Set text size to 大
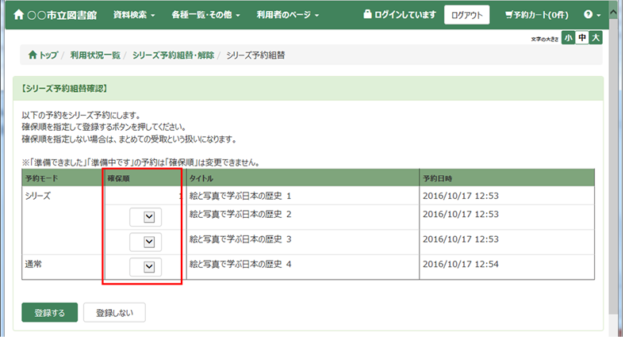Viewport: 644px width, 351px height. [x=595, y=38]
